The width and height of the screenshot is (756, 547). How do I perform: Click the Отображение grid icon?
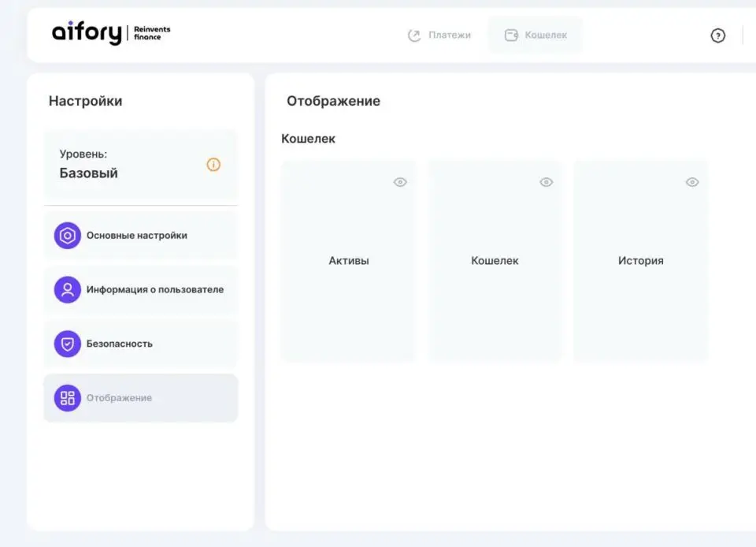(x=68, y=398)
